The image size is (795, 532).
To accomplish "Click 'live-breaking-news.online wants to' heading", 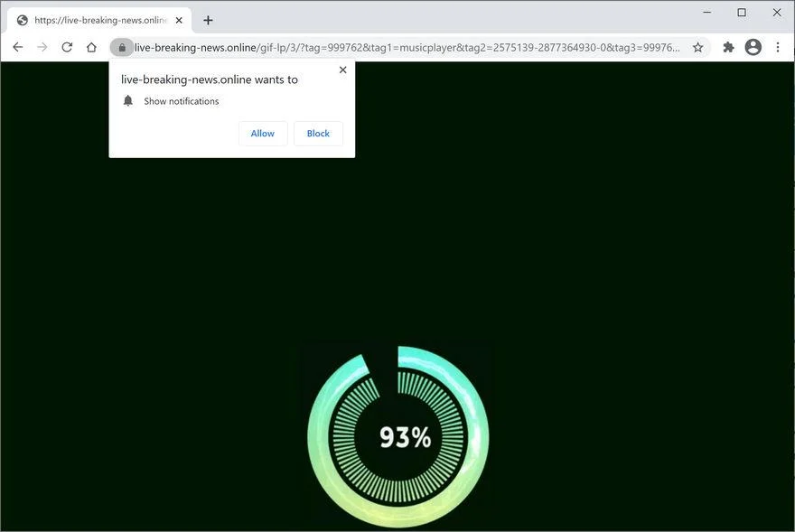I will pos(210,79).
